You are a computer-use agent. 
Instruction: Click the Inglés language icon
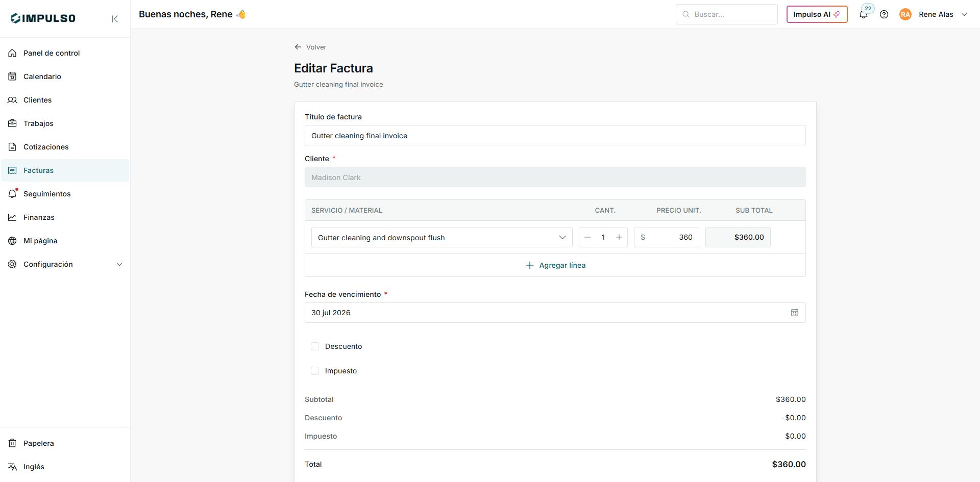pos(12,467)
